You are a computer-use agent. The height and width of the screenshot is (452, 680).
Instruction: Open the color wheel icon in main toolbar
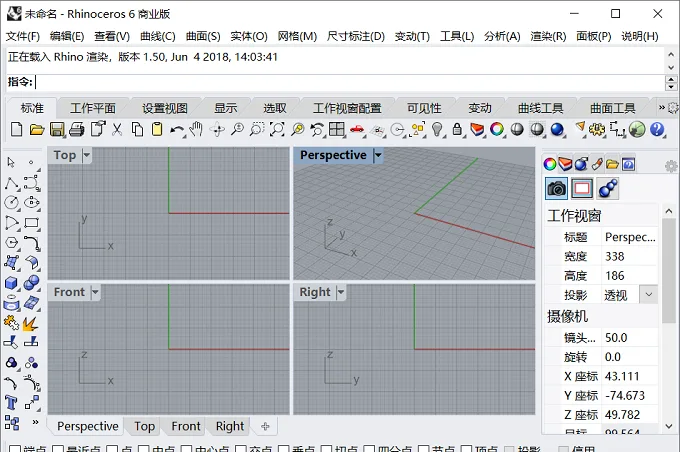click(x=497, y=129)
